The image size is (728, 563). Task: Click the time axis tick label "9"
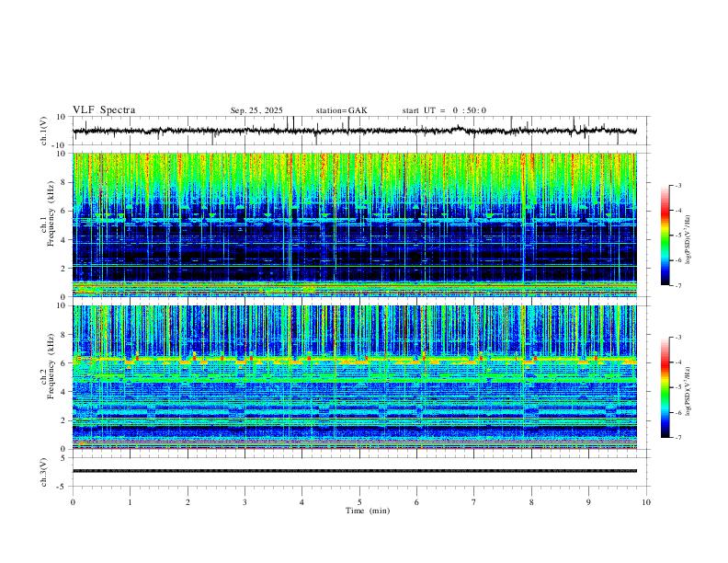pyautogui.click(x=588, y=502)
